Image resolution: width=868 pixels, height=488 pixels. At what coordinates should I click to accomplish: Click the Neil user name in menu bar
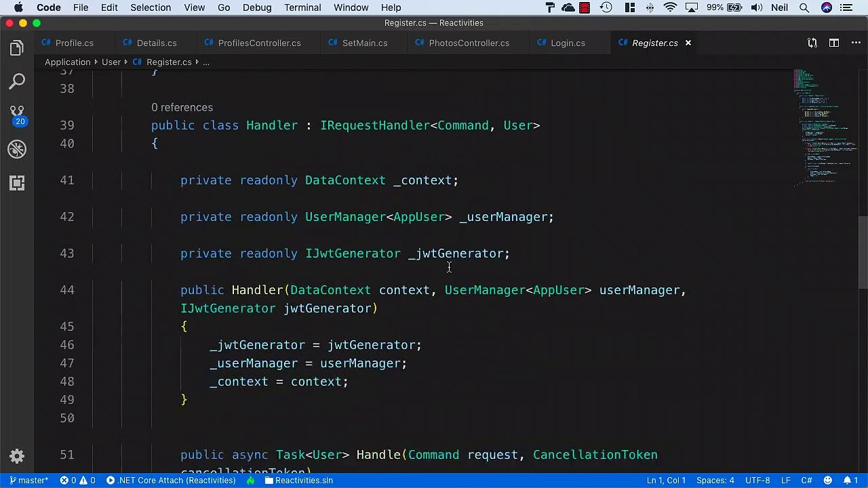coord(779,7)
